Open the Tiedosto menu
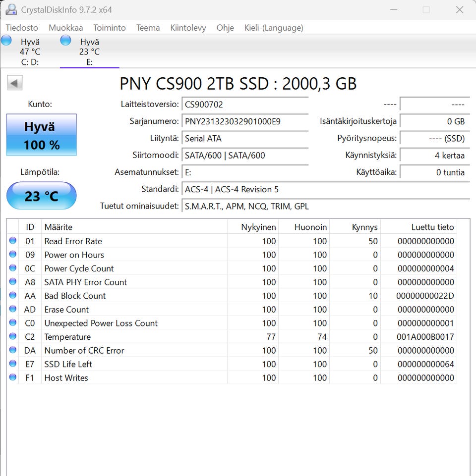The width and height of the screenshot is (476, 476). click(x=22, y=28)
